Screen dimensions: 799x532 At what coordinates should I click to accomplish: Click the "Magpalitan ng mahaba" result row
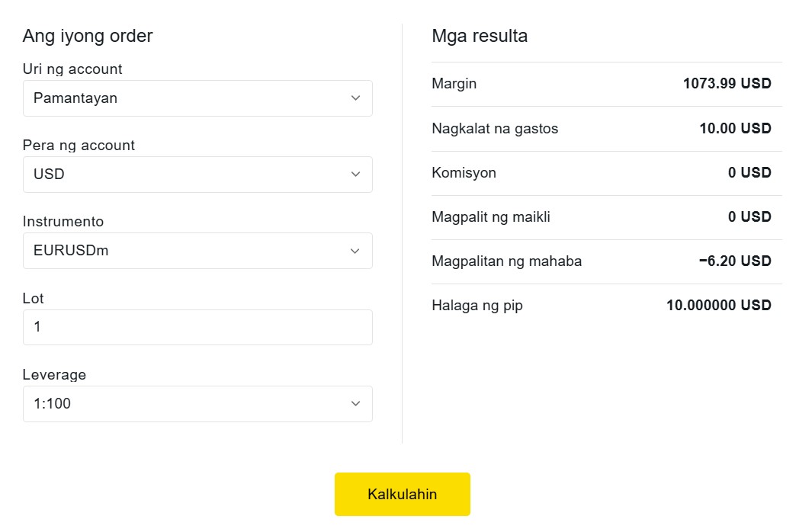pyautogui.click(x=608, y=261)
